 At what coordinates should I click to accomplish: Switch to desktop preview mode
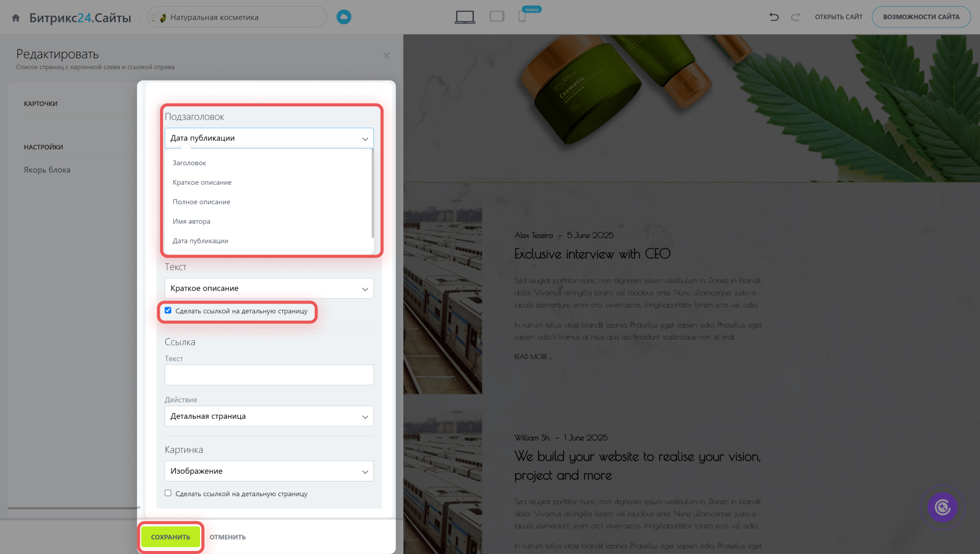click(x=465, y=17)
